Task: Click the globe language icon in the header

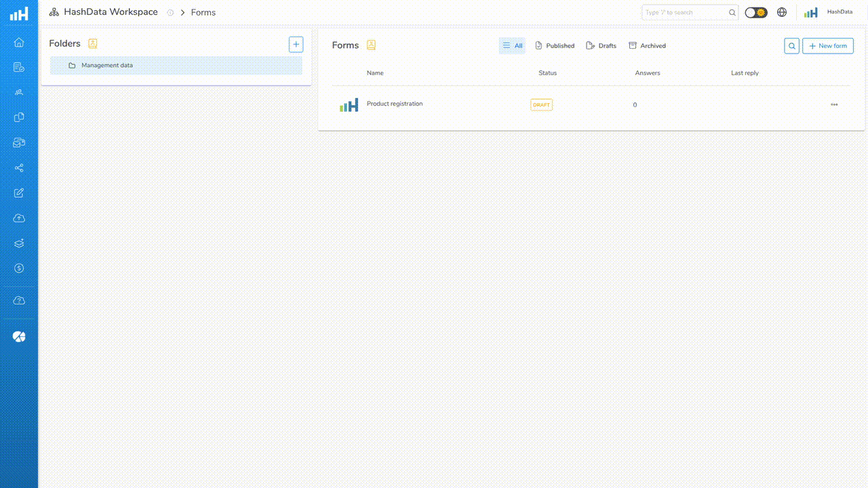Action: [x=782, y=12]
